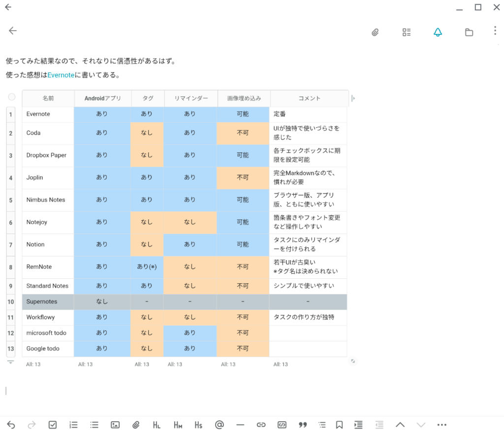Click the Androidアプリ column header

tap(102, 99)
